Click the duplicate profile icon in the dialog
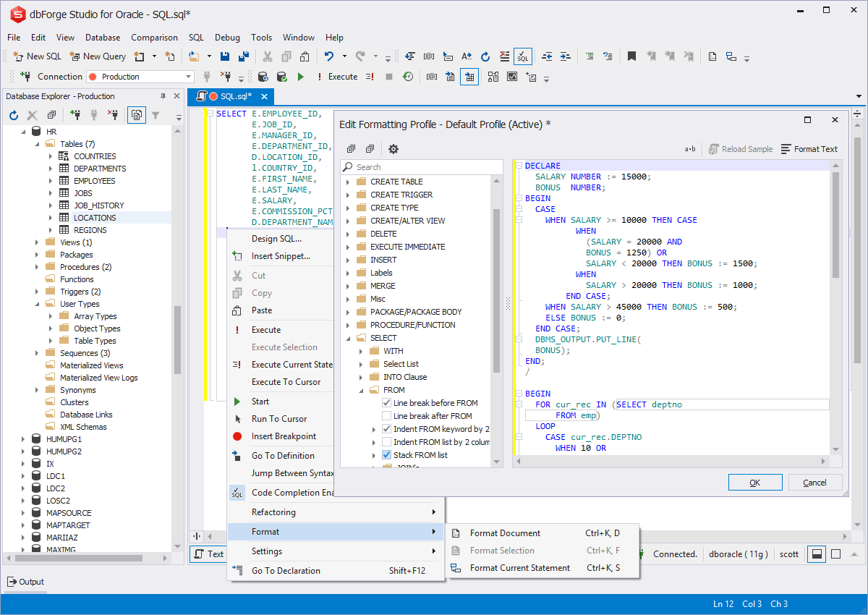 point(351,148)
